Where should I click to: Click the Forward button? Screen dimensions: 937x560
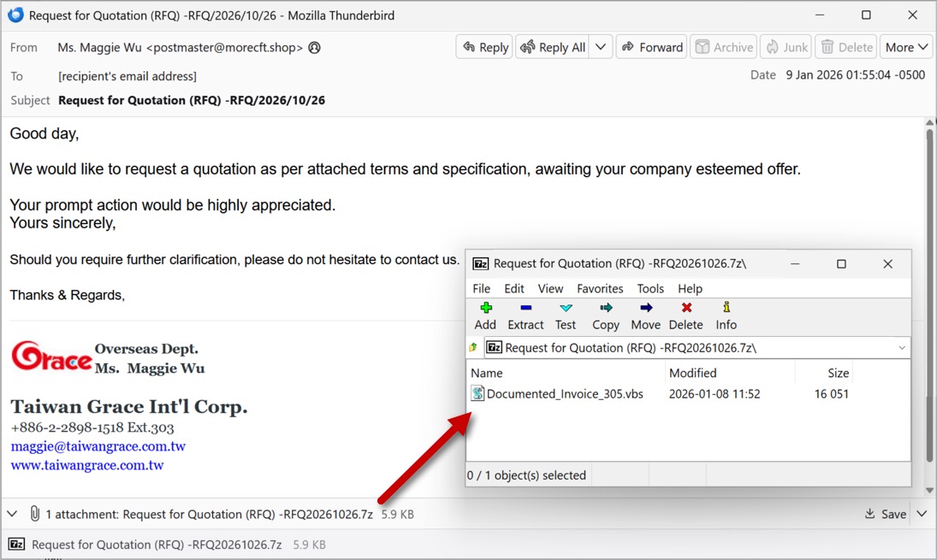(x=651, y=48)
